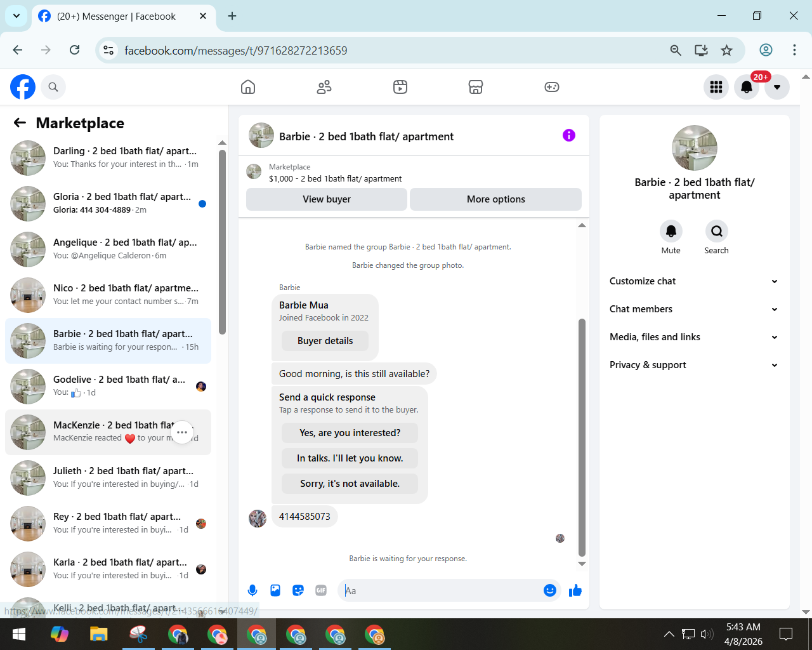The height and width of the screenshot is (650, 812).
Task: Open Chrome profile icon
Action: 766,50
